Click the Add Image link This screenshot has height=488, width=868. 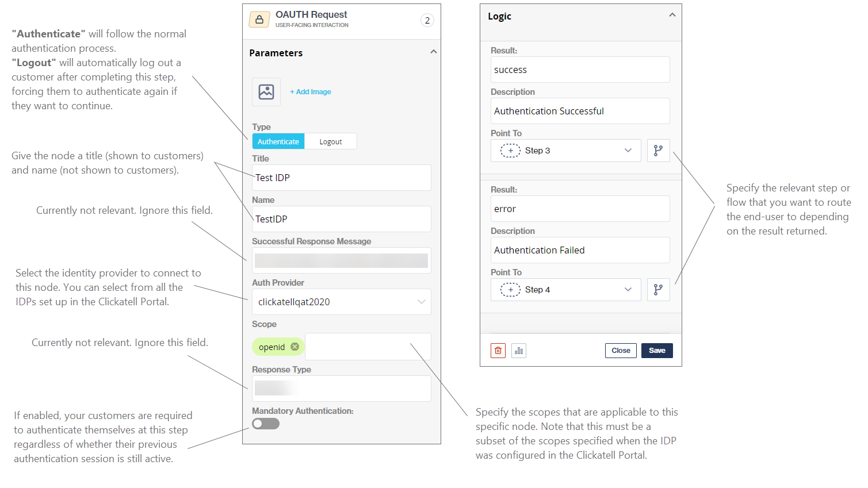pyautogui.click(x=311, y=92)
